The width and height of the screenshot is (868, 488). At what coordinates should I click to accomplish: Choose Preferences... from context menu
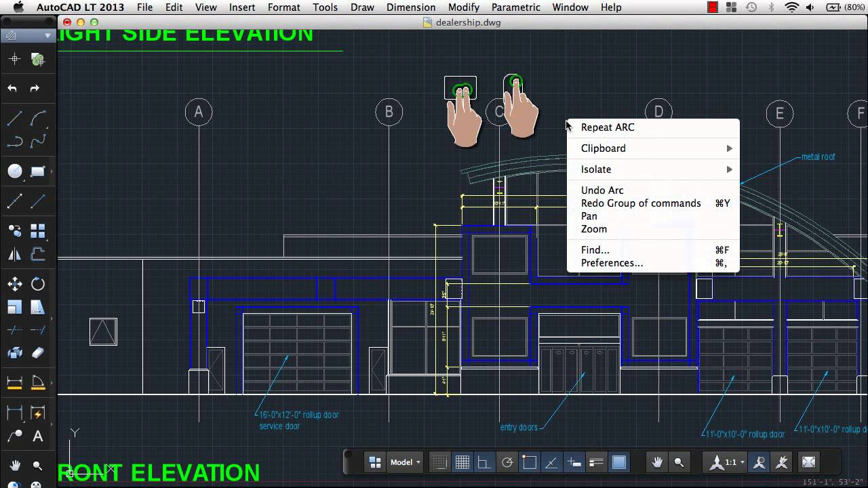653,263
